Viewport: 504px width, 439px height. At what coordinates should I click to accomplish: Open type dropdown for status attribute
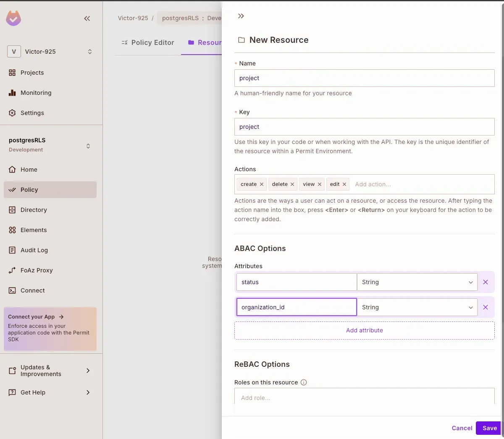pyautogui.click(x=417, y=282)
